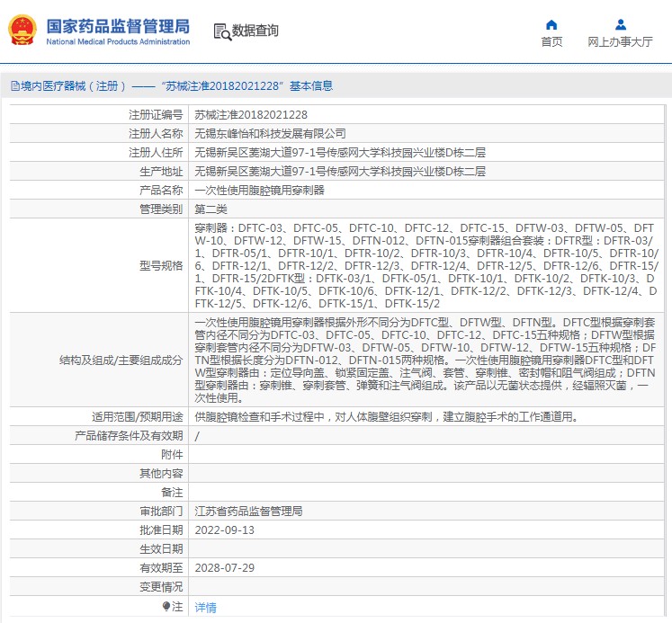
Task: Click the 结构及组成 description text
Action: [426, 360]
